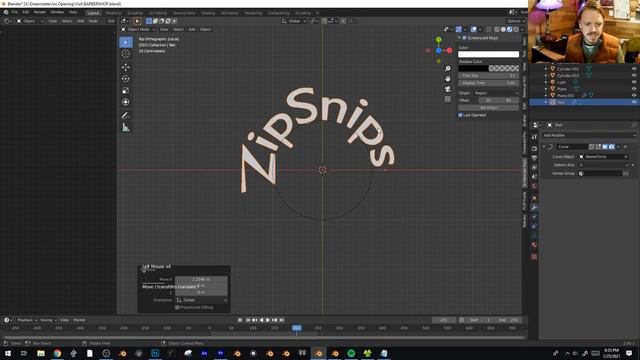Open the Edit menu
The height and width of the screenshot is (360, 640).
[x=26, y=12]
